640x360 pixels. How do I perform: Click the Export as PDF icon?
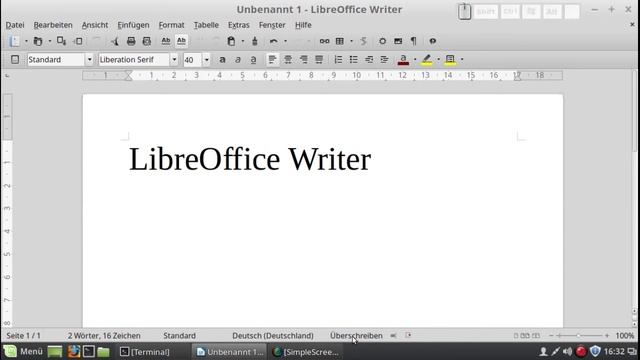(115, 41)
